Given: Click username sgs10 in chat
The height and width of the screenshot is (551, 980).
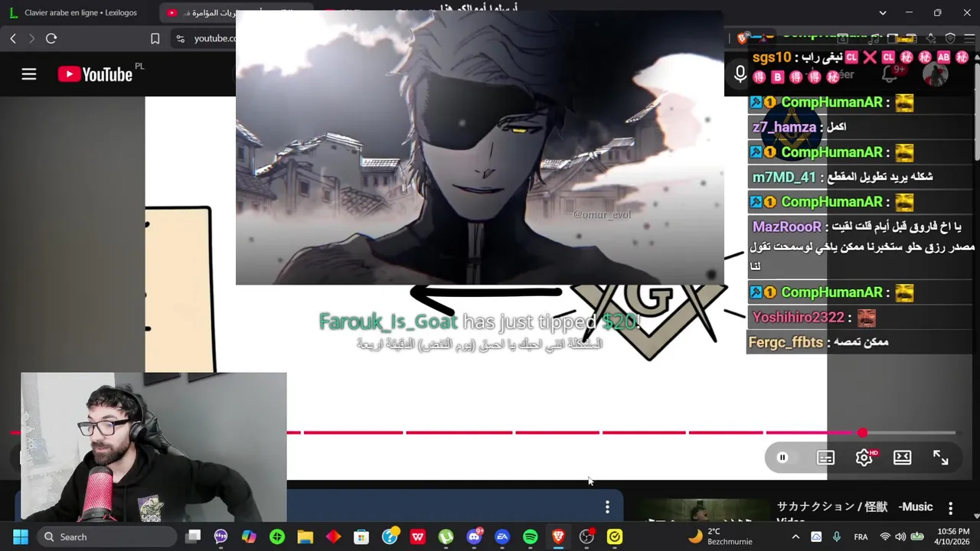Looking at the screenshot, I should pos(771,57).
